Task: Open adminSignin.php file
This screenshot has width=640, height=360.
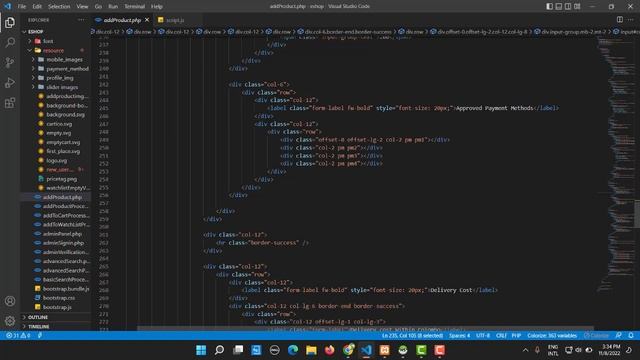Action: 56,243
